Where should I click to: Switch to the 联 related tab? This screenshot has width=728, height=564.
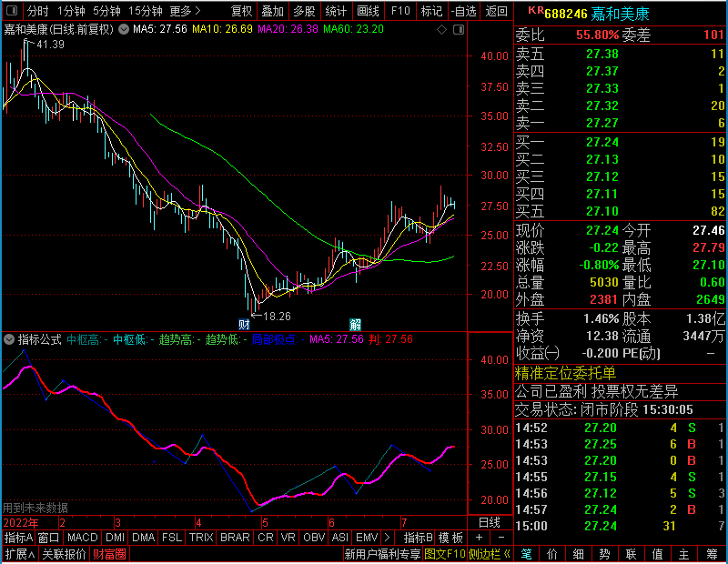tap(631, 554)
